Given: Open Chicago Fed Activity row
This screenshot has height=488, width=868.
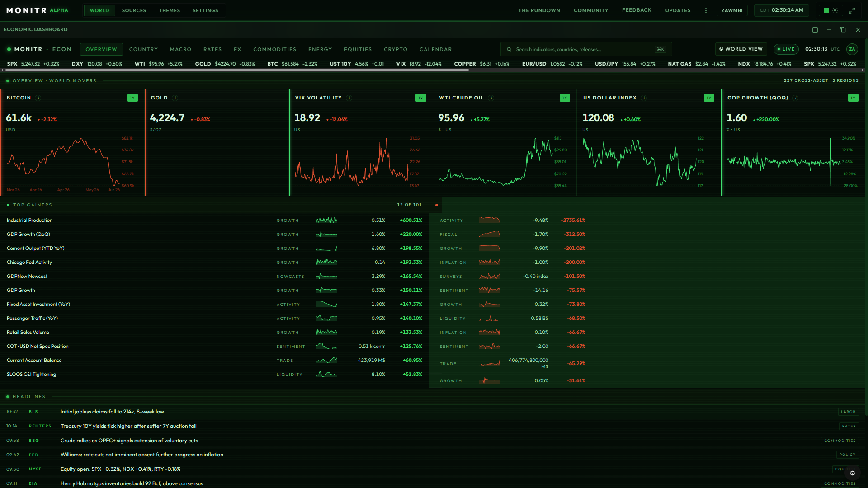Looking at the screenshot, I should [x=214, y=263].
